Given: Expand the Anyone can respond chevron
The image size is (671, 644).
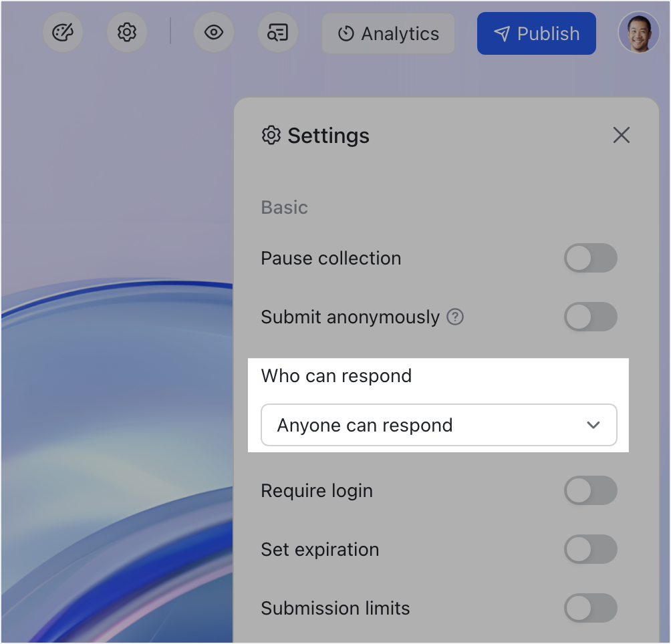Looking at the screenshot, I should tap(593, 425).
